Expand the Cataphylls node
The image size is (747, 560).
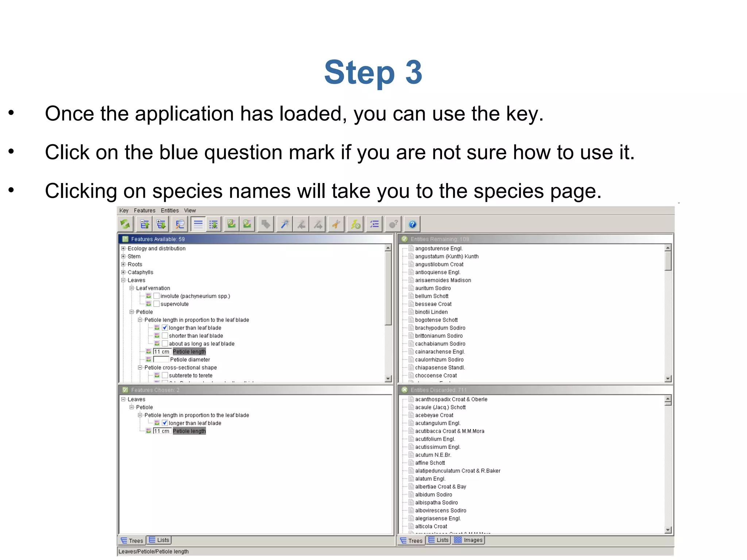pyautogui.click(x=123, y=272)
